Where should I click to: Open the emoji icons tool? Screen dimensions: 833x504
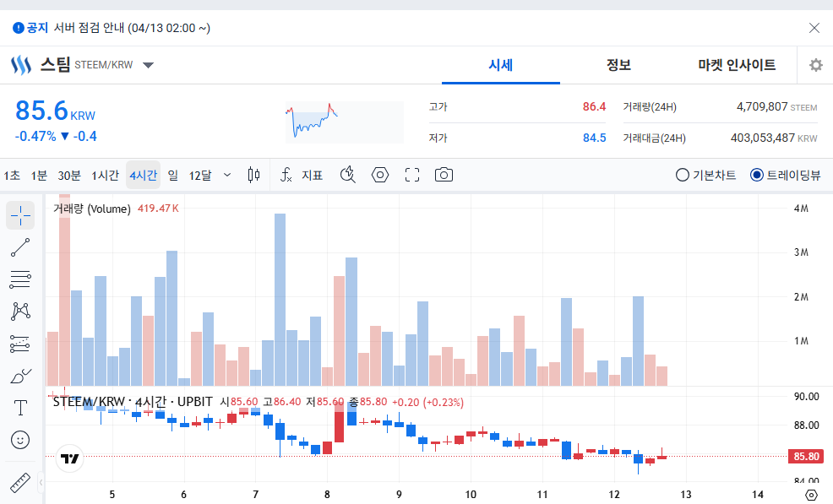pyautogui.click(x=20, y=440)
